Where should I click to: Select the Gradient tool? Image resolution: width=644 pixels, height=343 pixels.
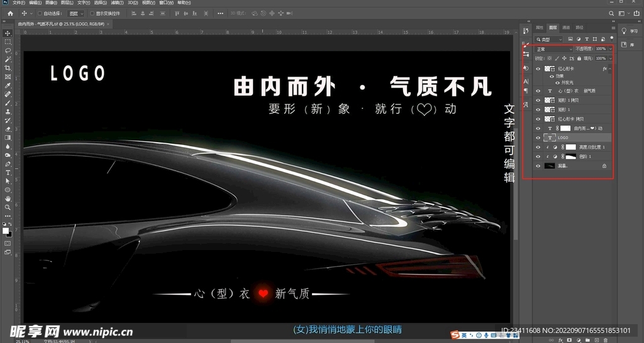[8, 138]
